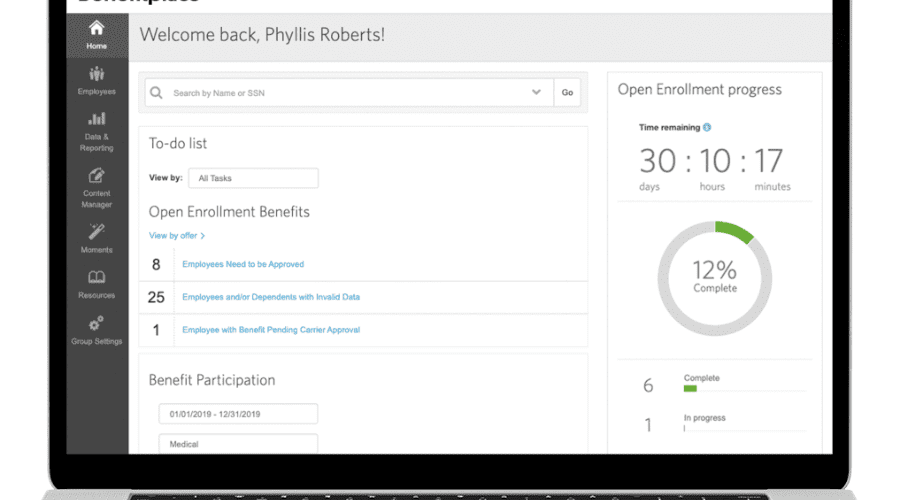The width and height of the screenshot is (900, 500).
Task: Open the Data & Reporting chart icon
Action: tap(96, 119)
